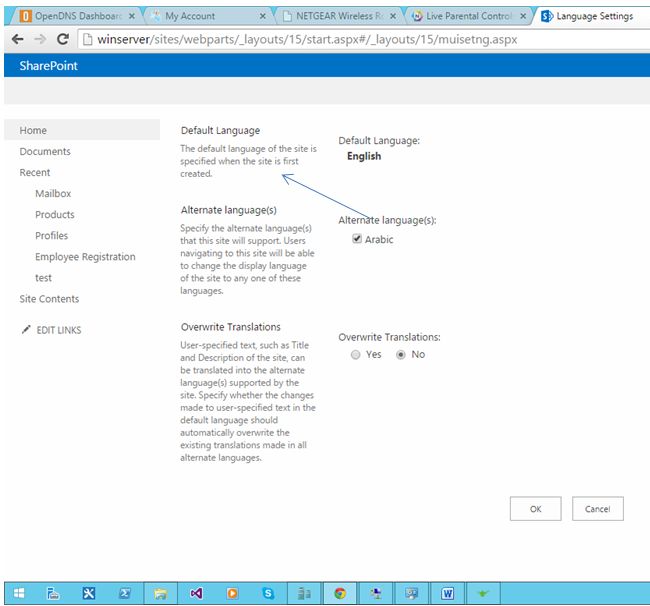Open Site Contents

[49, 299]
